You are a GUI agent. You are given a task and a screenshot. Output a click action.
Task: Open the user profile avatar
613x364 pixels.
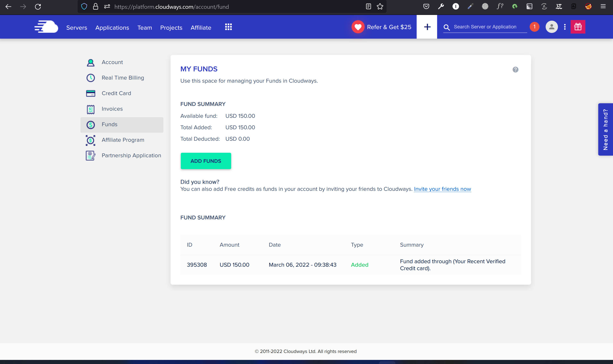[x=551, y=27]
